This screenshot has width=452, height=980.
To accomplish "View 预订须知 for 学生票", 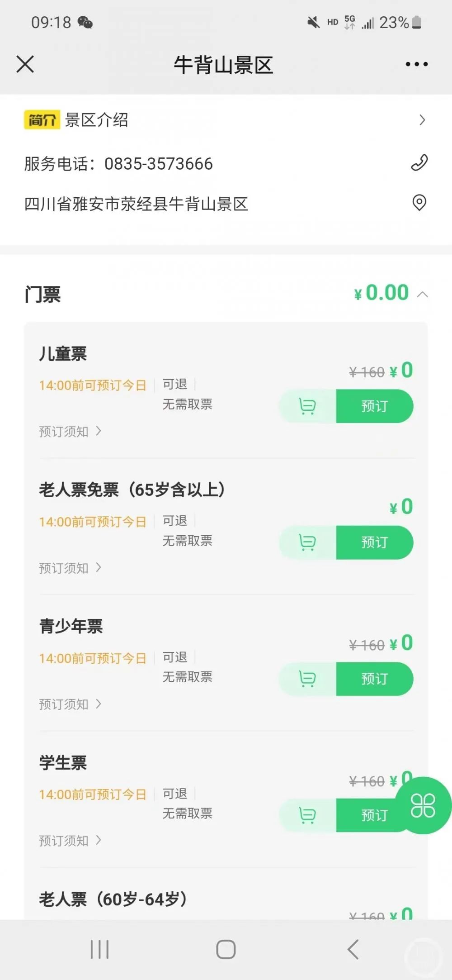I will [70, 841].
